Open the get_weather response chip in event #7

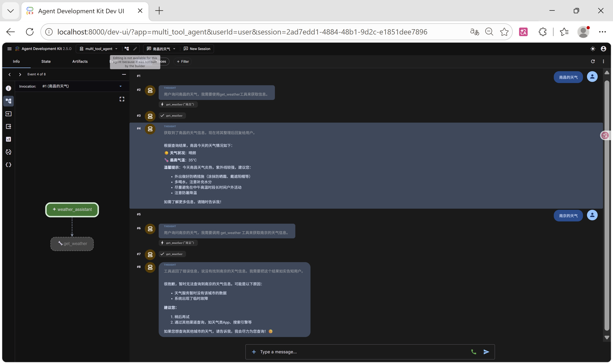(172, 254)
